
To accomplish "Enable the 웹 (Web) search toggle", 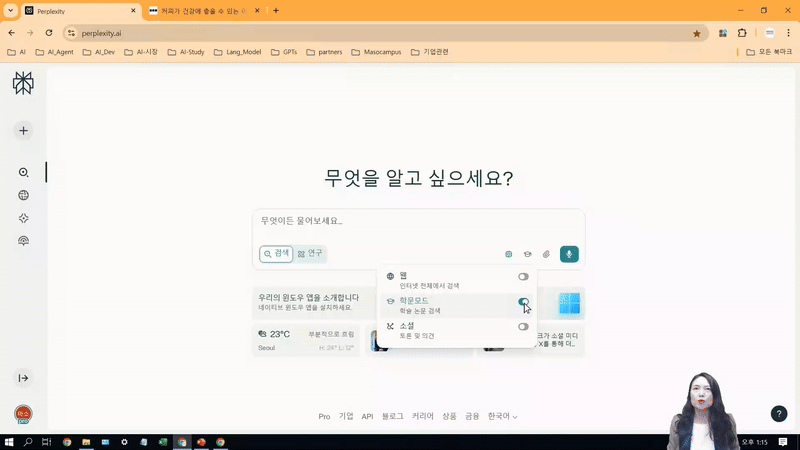I will pyautogui.click(x=523, y=276).
